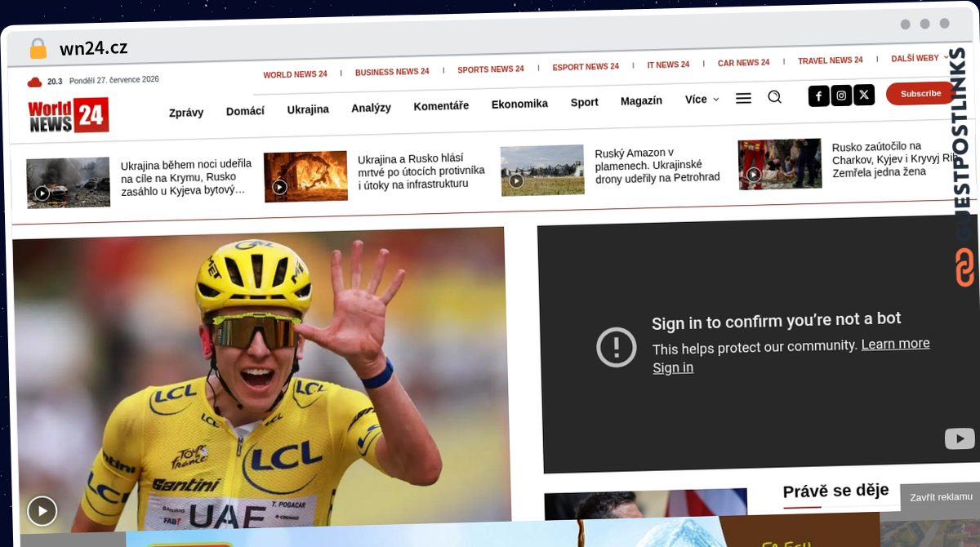Open headline Rusko zaútočilo na Charkov
980x547 pixels.
pyautogui.click(x=897, y=159)
